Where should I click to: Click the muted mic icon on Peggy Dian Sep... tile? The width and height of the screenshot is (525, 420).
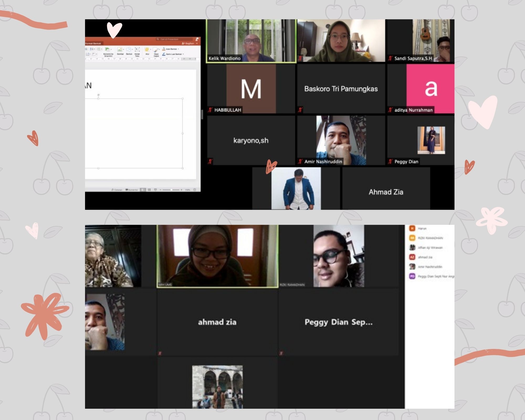point(281,353)
